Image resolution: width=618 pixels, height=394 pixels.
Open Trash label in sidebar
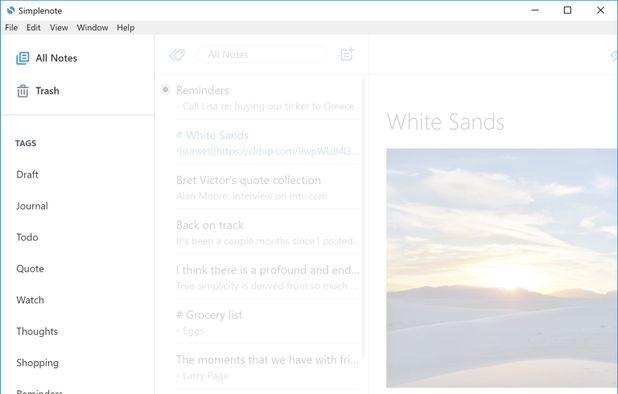pos(48,91)
